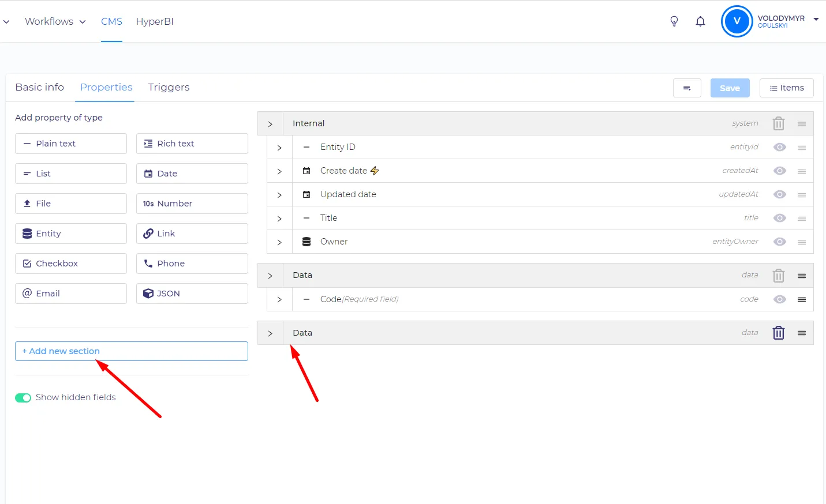Click the drag handle on the Code row
Screen dimensions: 826x504
(802, 299)
